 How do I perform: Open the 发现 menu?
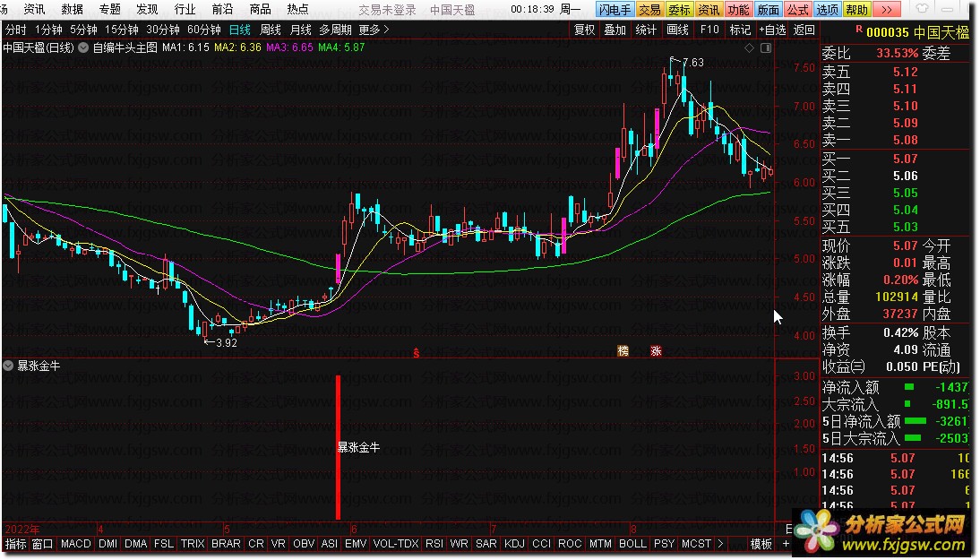147,9
